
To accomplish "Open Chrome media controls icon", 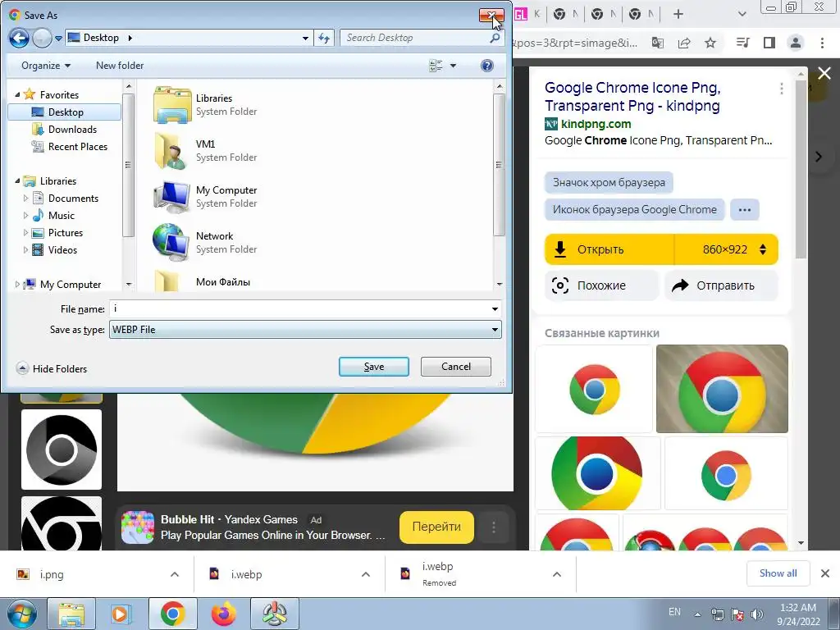I will click(742, 43).
